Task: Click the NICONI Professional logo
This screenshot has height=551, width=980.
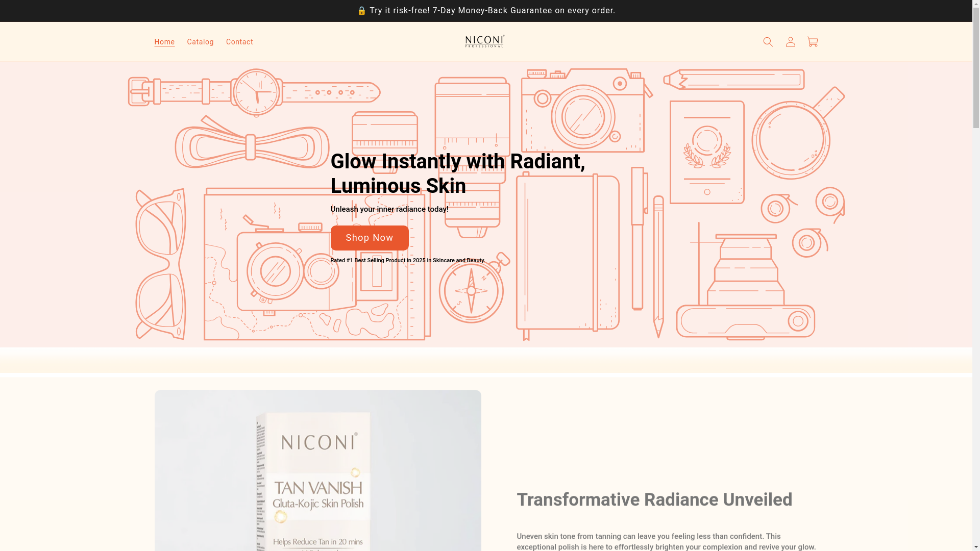Action: click(x=485, y=41)
